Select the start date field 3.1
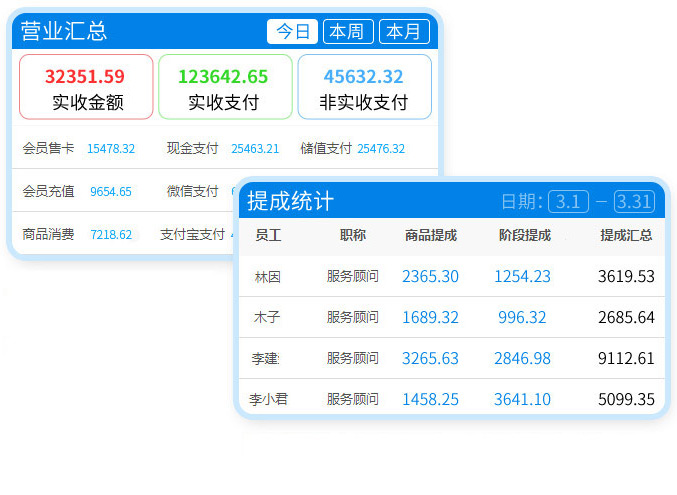677x495 pixels. pyautogui.click(x=568, y=202)
